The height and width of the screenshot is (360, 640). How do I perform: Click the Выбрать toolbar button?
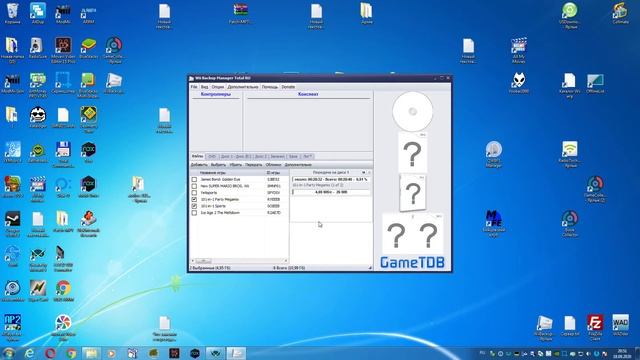(x=218, y=165)
